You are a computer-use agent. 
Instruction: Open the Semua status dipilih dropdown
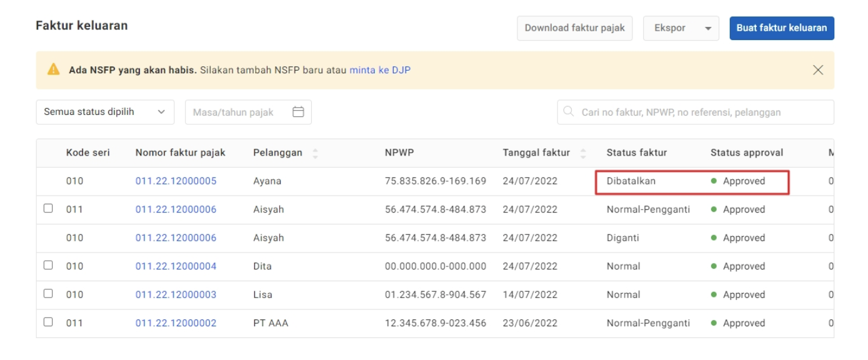[105, 112]
